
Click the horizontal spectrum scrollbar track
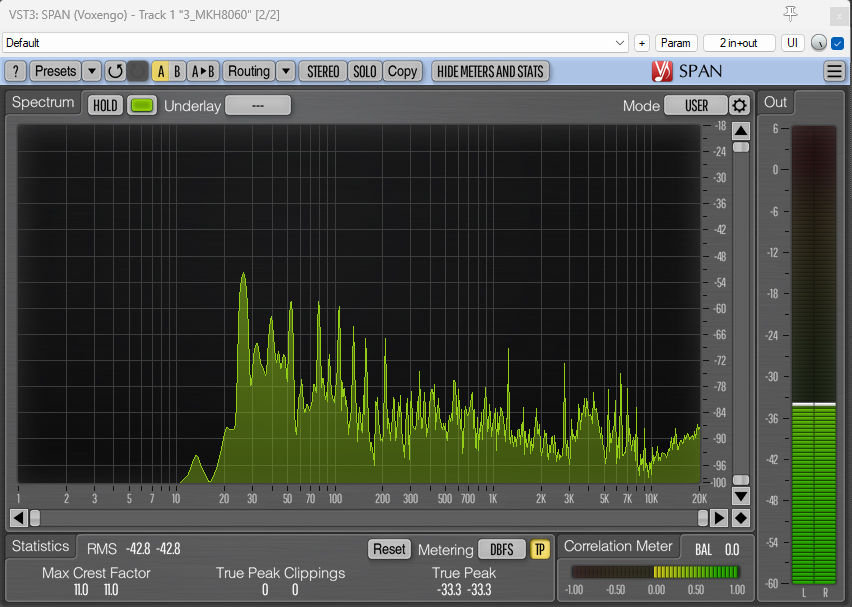(370, 518)
